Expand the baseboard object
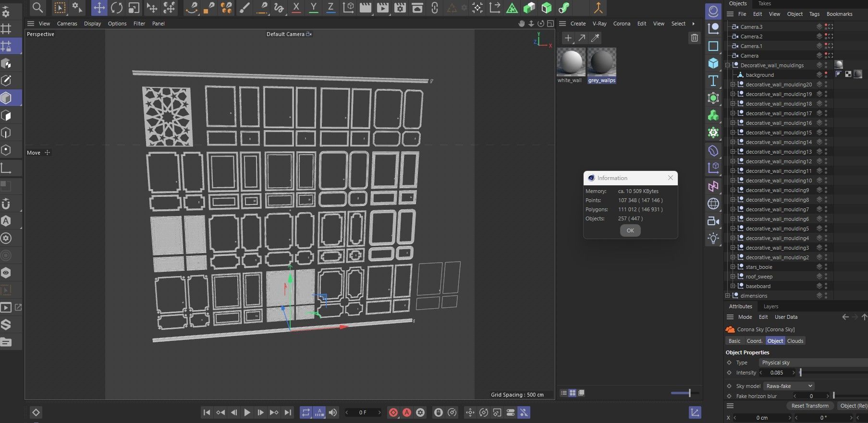Image resolution: width=868 pixels, height=423 pixels. coord(733,286)
